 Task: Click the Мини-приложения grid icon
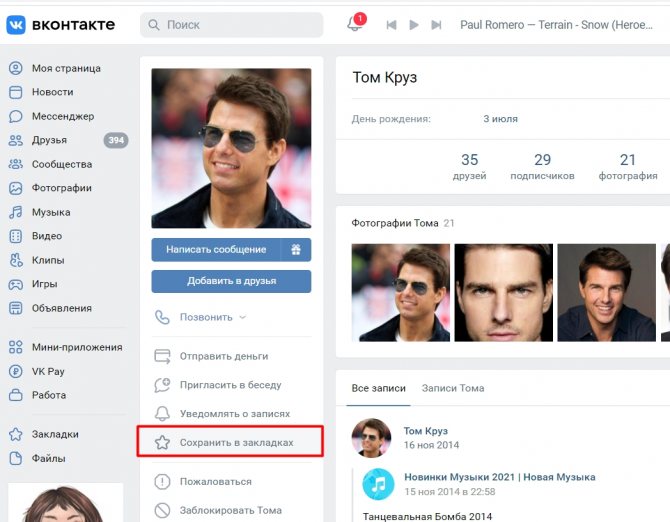pyautogui.click(x=16, y=347)
